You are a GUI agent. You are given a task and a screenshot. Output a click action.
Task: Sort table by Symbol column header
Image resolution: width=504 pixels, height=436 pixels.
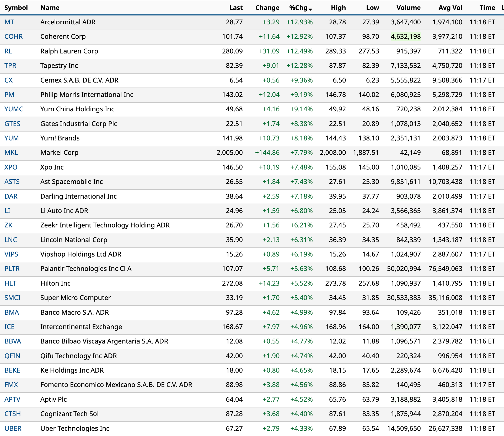[16, 8]
